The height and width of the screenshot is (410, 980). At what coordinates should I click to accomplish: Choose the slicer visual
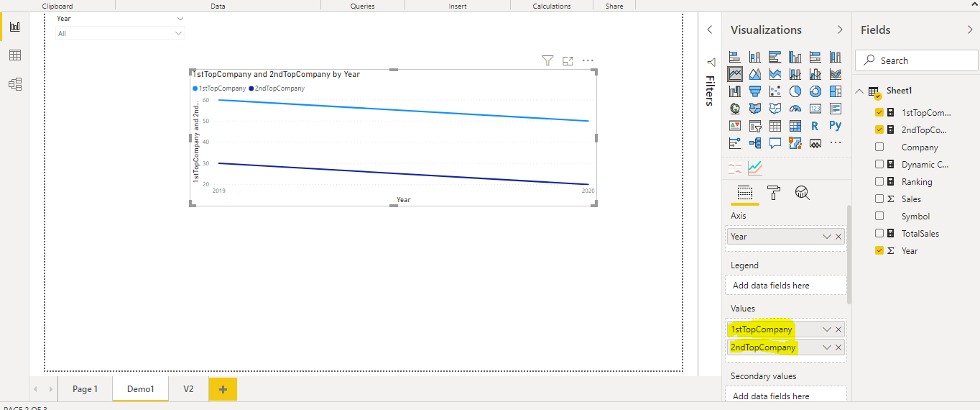[x=755, y=126]
